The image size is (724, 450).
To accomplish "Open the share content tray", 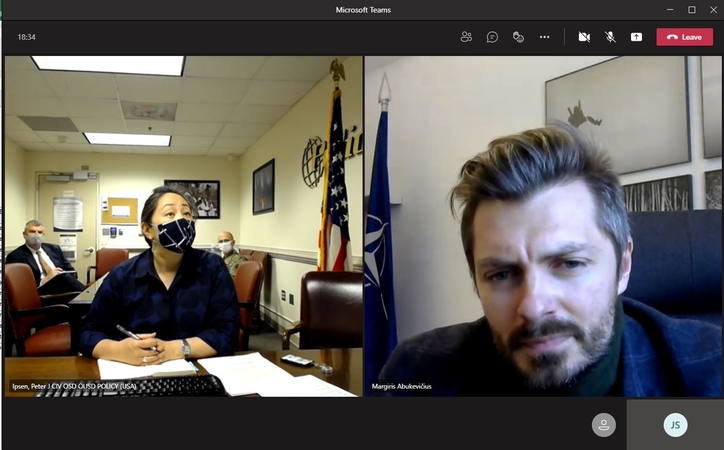I will point(636,37).
